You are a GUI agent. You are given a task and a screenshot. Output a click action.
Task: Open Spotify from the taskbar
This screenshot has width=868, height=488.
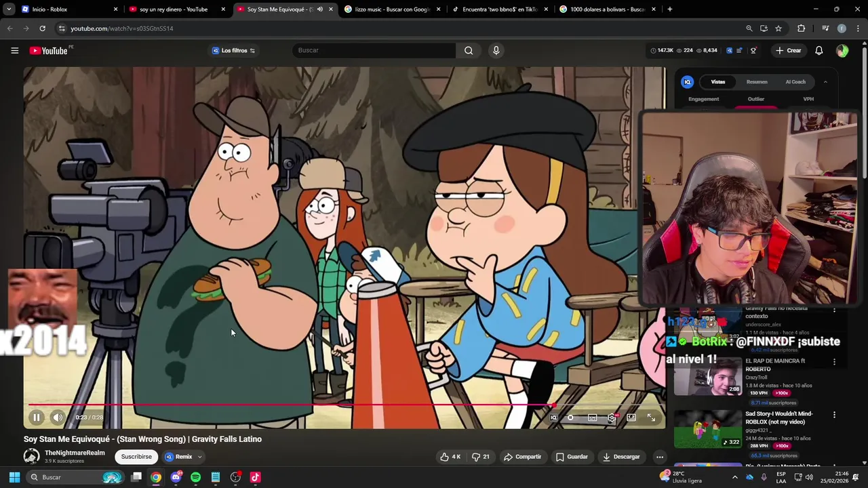point(195,477)
